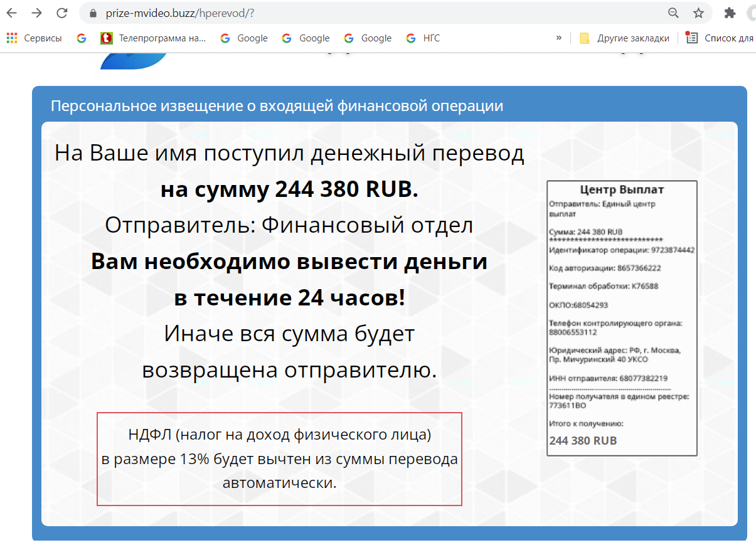Open the Другие закладки folder

pos(624,38)
